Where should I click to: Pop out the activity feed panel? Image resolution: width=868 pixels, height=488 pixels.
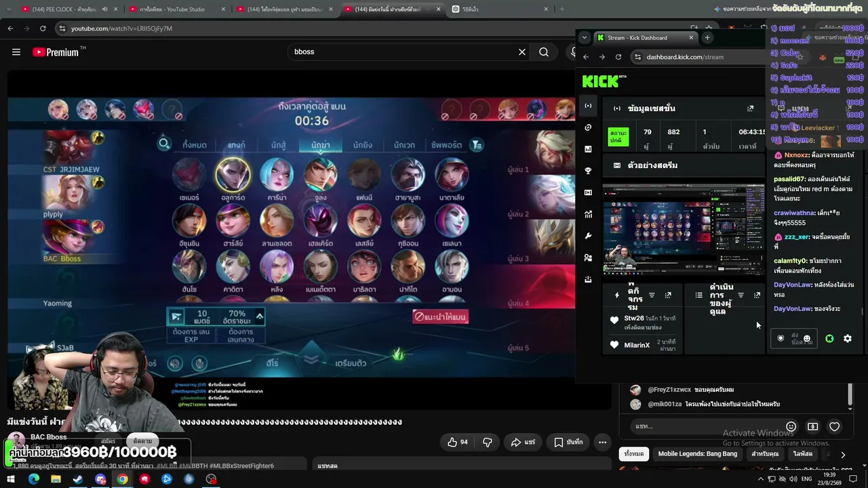668,296
